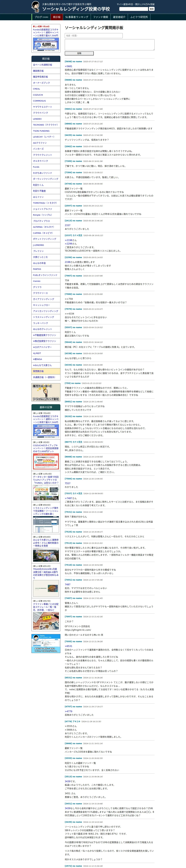
Task: Open TRIAD社 決算分析 article link
Action: click(x=46, y=573)
